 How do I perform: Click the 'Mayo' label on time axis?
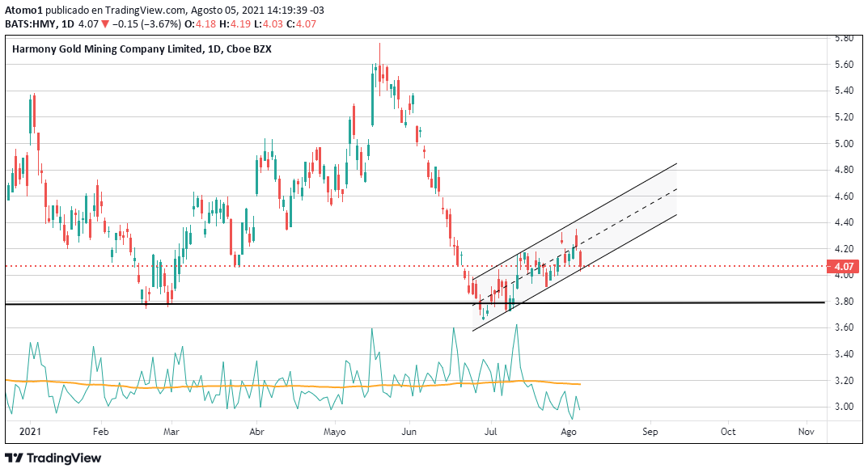click(x=334, y=432)
